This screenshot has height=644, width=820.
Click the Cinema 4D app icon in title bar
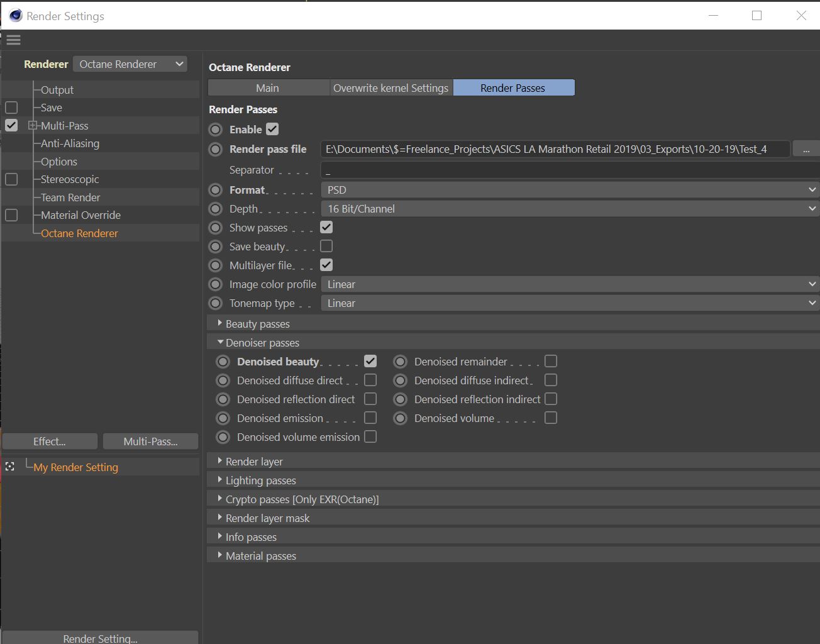click(16, 16)
